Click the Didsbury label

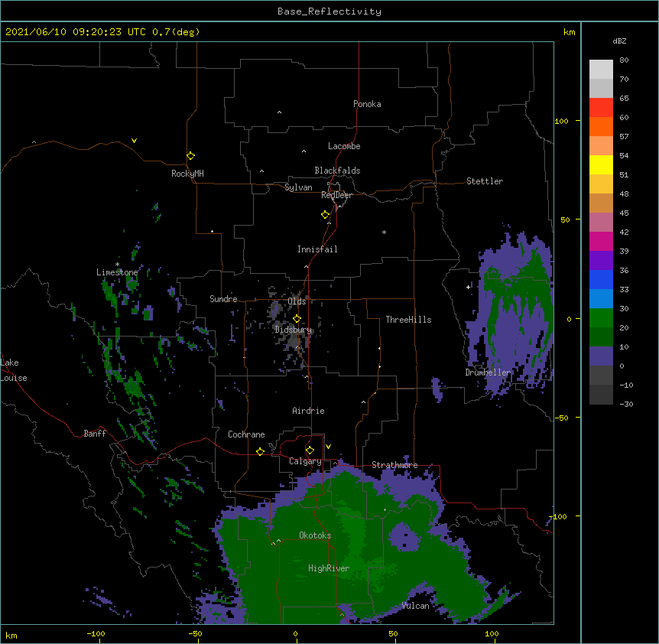coord(294,330)
